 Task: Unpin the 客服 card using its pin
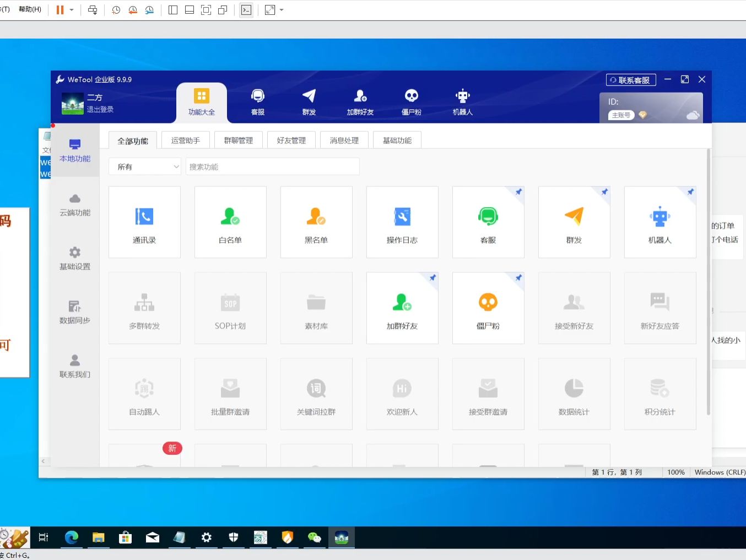[x=518, y=192]
